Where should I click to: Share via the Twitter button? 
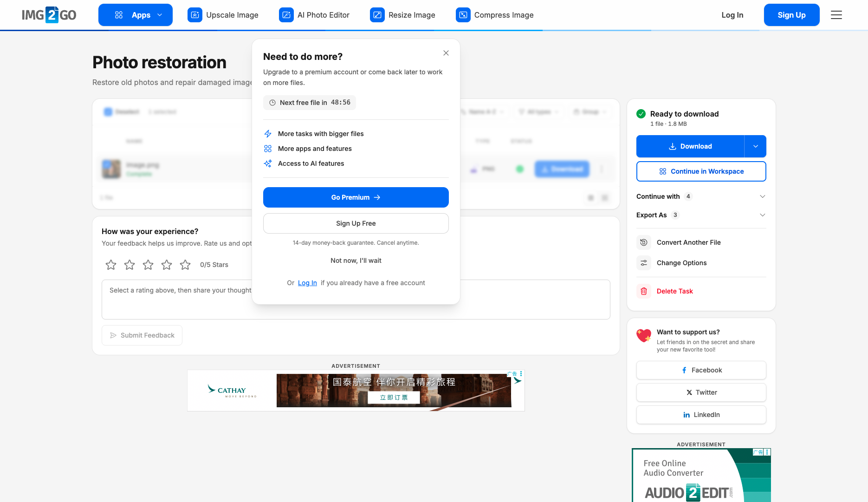click(x=701, y=392)
